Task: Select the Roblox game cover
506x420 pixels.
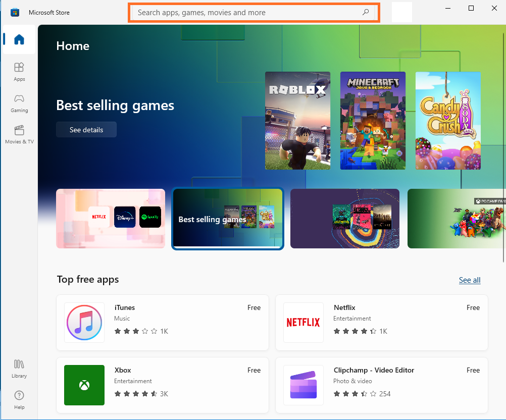Action: pyautogui.click(x=297, y=121)
